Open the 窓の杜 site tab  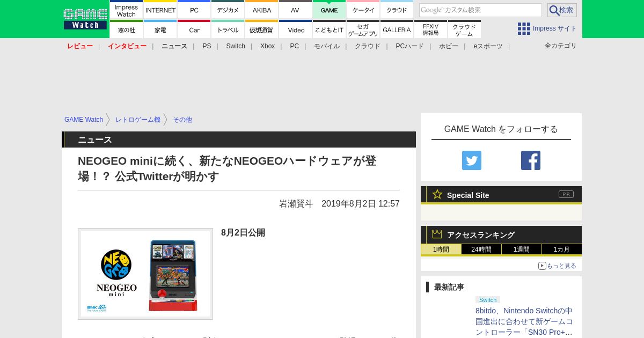tap(126, 30)
